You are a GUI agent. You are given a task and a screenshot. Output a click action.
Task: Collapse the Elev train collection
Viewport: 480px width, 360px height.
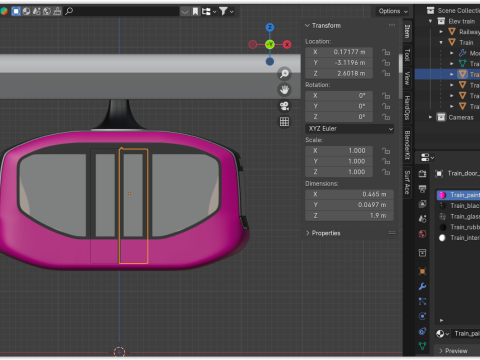point(431,21)
